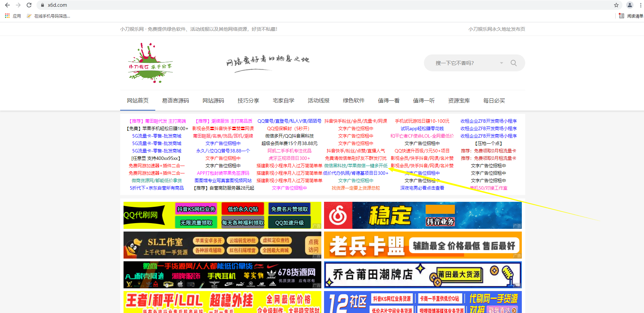Open the QQ代刷网 banner ad

pos(221,215)
